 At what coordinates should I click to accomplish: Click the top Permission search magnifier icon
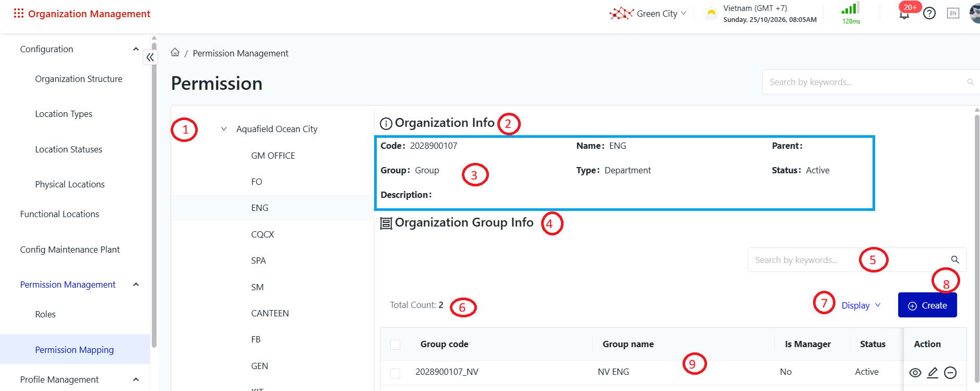(x=971, y=82)
